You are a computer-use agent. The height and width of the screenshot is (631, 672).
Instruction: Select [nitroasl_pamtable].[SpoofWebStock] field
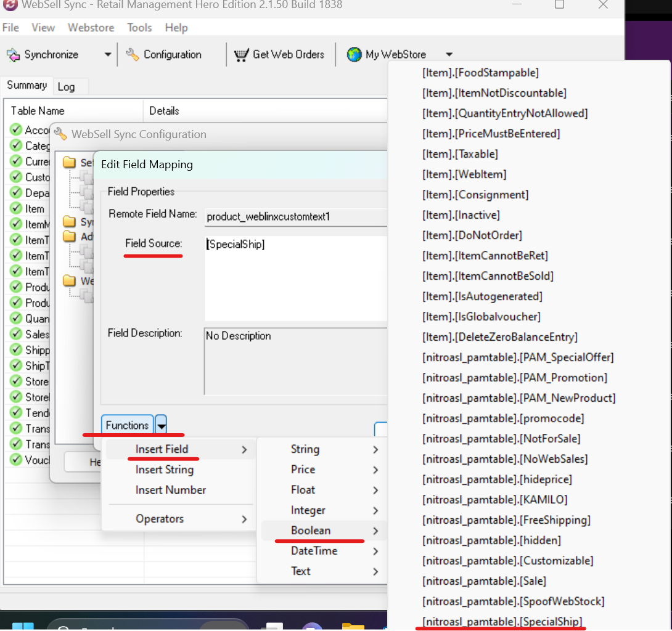click(x=514, y=601)
